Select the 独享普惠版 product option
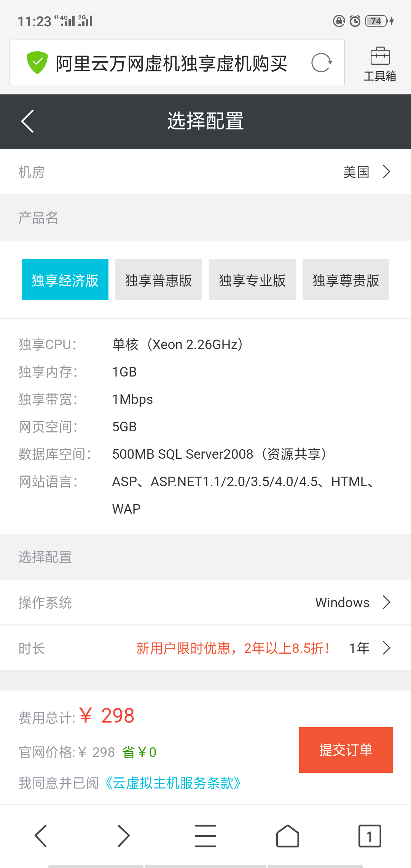411x868 pixels. click(x=159, y=279)
